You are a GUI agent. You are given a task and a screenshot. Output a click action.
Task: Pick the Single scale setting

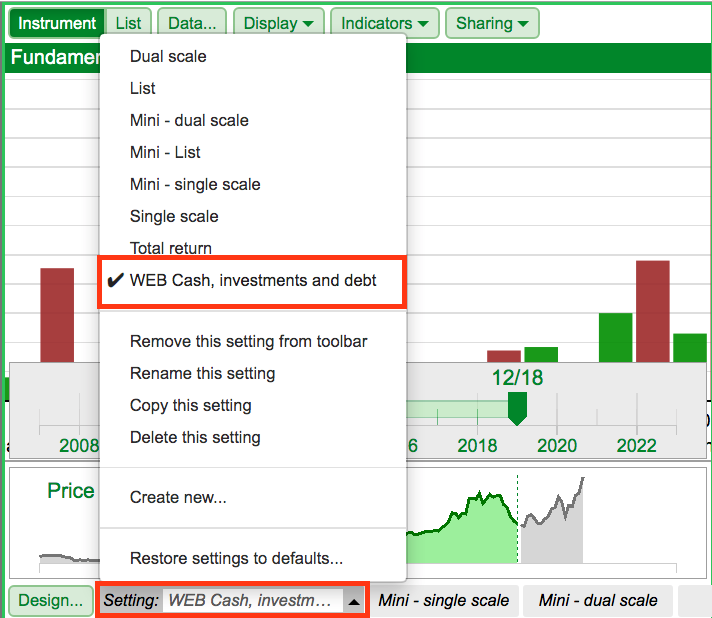pyautogui.click(x=252, y=216)
